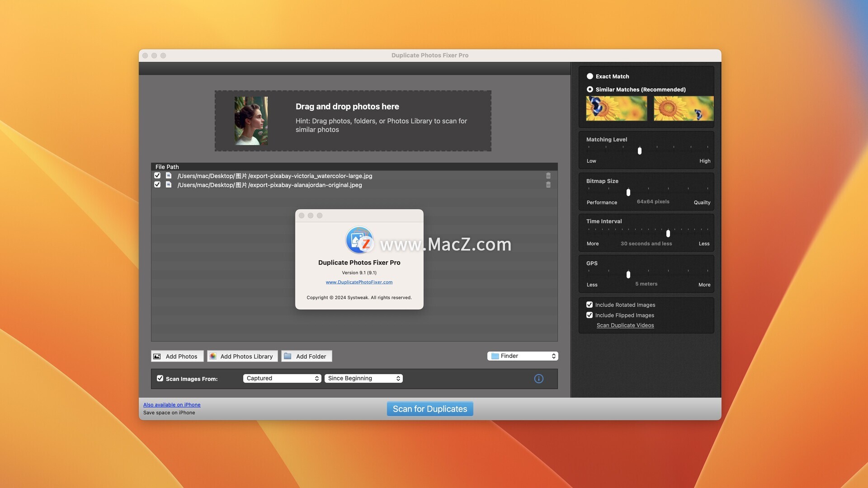Image resolution: width=868 pixels, height=488 pixels.
Task: Click the Drag and drop photos here heading
Action: 347,107
